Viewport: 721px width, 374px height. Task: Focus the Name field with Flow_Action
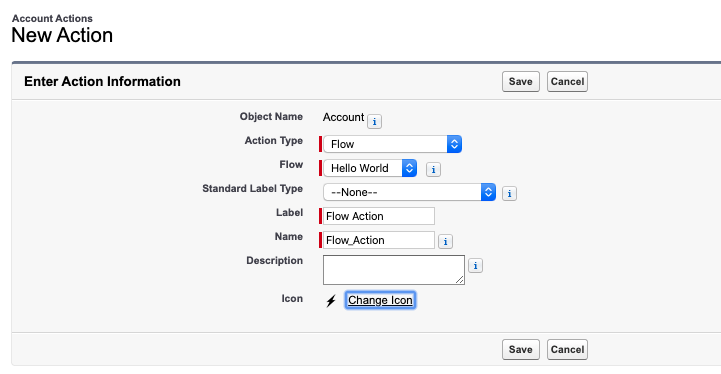pyautogui.click(x=379, y=240)
